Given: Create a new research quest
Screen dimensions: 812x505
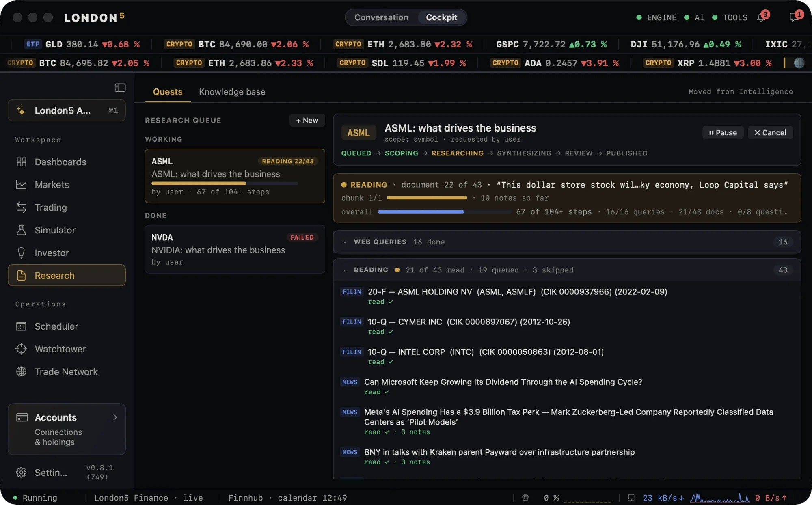Looking at the screenshot, I should [x=307, y=121].
